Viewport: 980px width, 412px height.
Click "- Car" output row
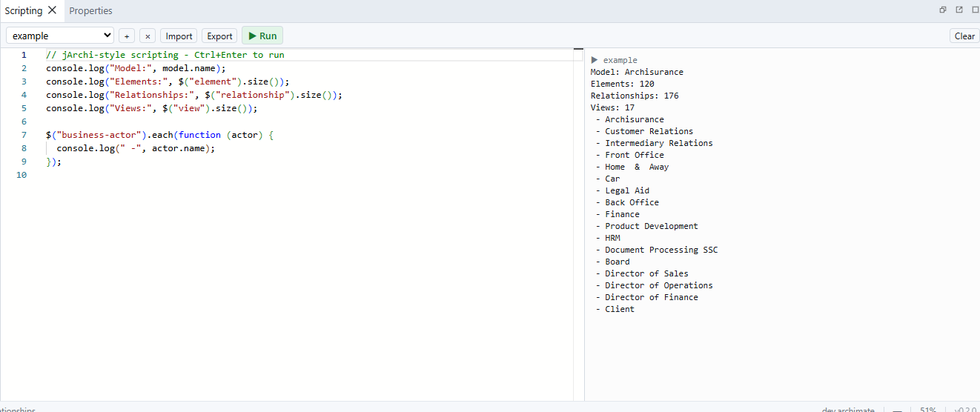click(608, 179)
